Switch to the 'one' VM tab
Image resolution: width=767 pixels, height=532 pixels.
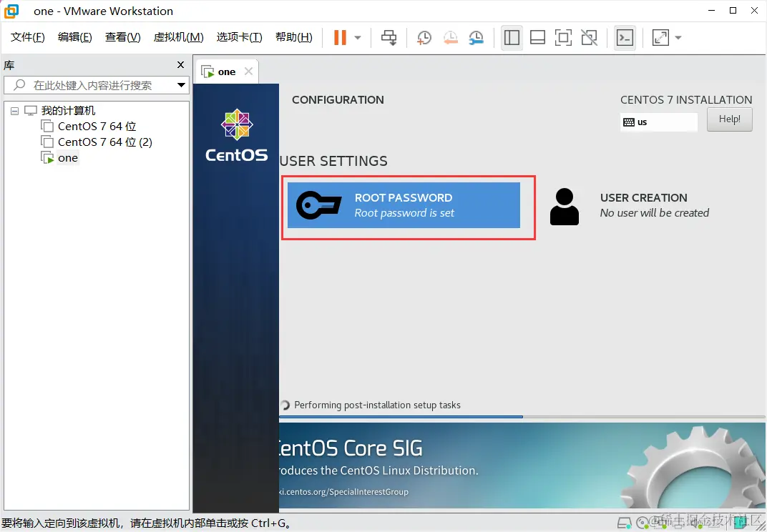pos(227,72)
